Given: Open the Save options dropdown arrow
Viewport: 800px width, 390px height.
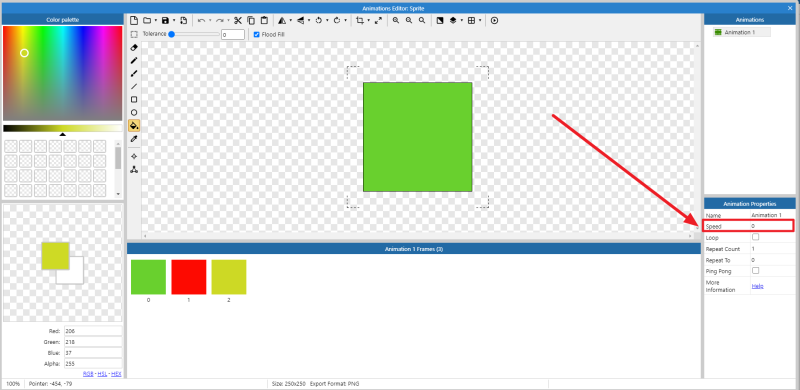Looking at the screenshot, I should click(173, 20).
